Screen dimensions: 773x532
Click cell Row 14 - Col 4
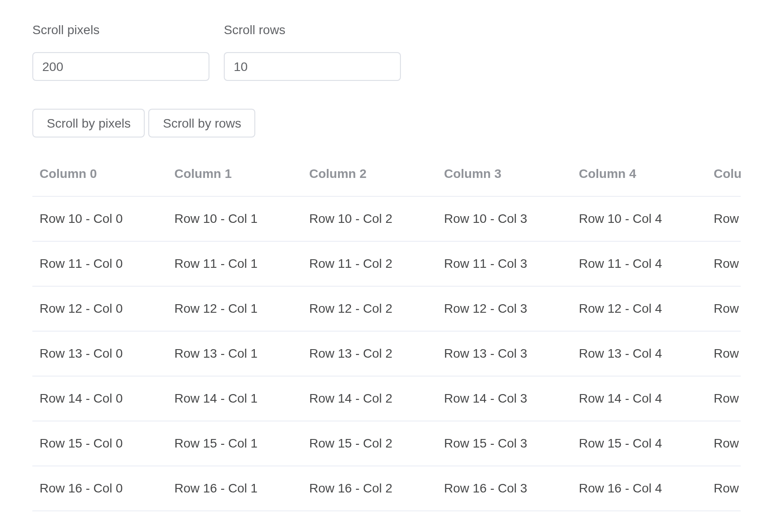tap(639, 399)
